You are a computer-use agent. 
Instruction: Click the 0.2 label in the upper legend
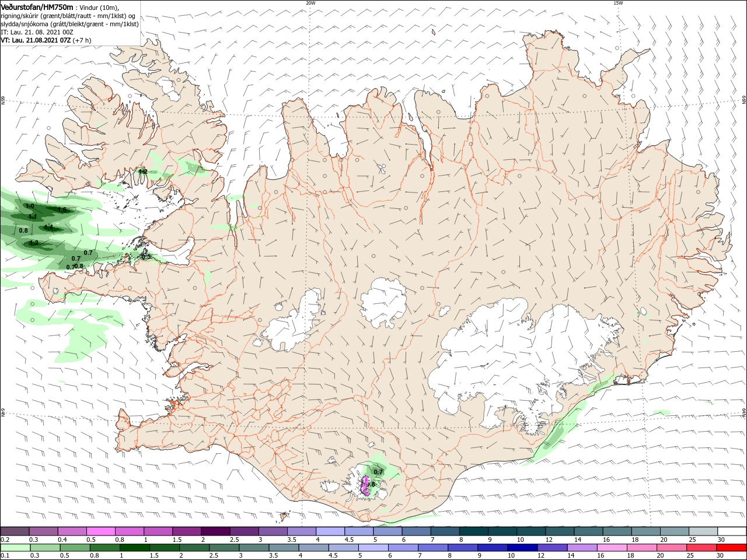pos(5,540)
